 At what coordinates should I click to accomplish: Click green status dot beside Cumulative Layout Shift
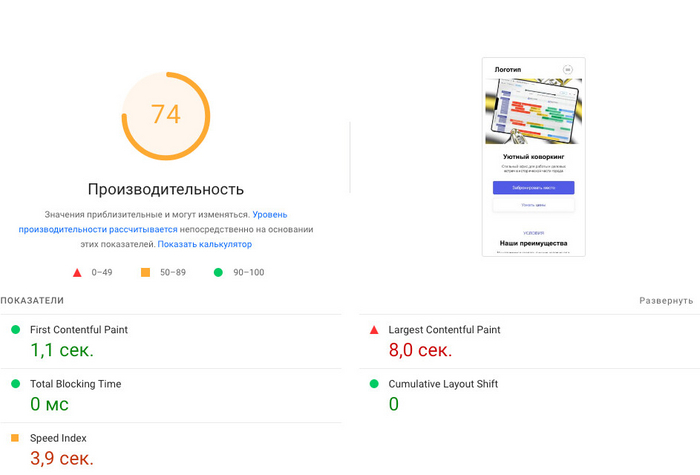tap(374, 384)
